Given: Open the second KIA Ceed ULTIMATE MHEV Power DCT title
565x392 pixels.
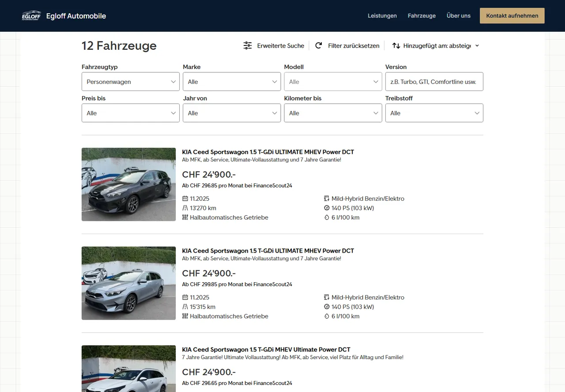Looking at the screenshot, I should pos(268,251).
